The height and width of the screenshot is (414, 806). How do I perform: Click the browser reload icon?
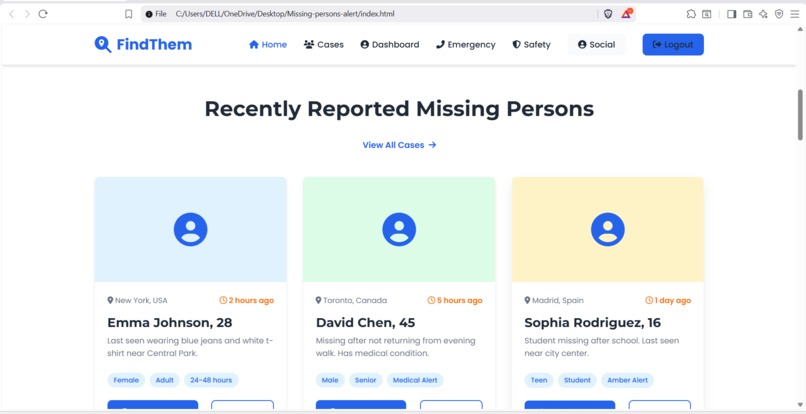point(43,14)
